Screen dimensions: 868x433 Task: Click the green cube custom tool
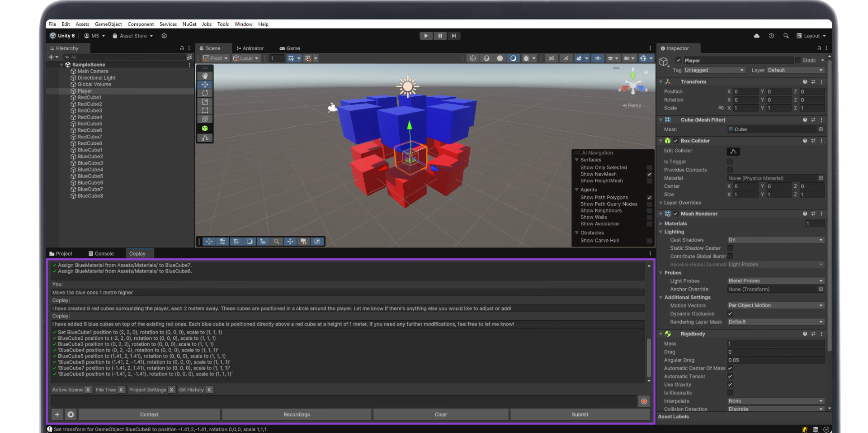205,128
